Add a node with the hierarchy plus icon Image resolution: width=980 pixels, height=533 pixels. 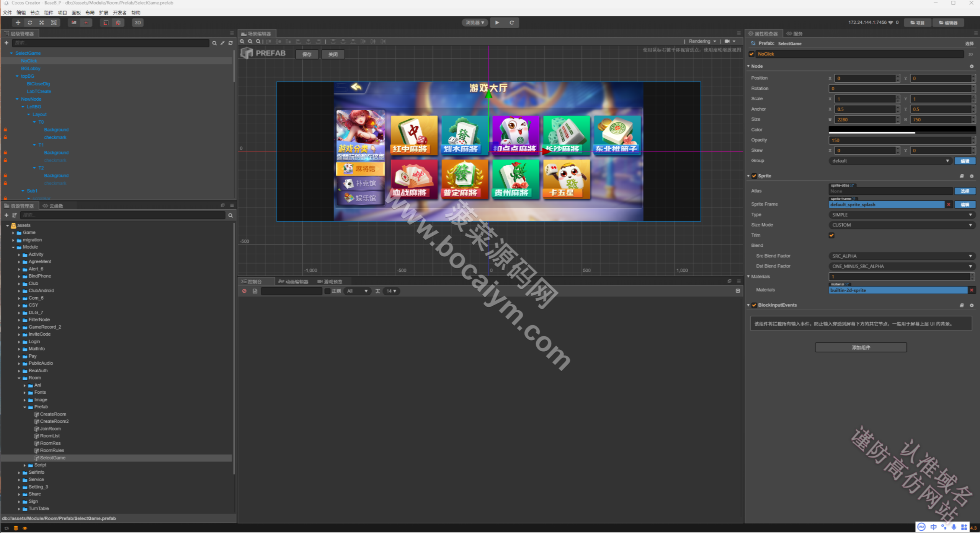[7, 43]
